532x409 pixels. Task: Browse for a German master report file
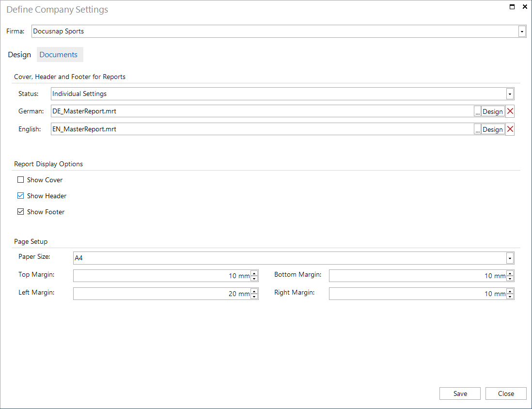[477, 111]
